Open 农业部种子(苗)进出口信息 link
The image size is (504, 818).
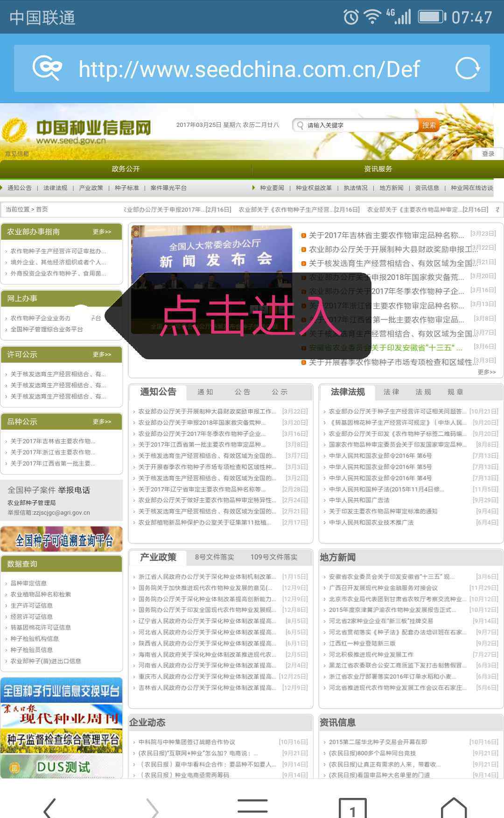click(45, 661)
